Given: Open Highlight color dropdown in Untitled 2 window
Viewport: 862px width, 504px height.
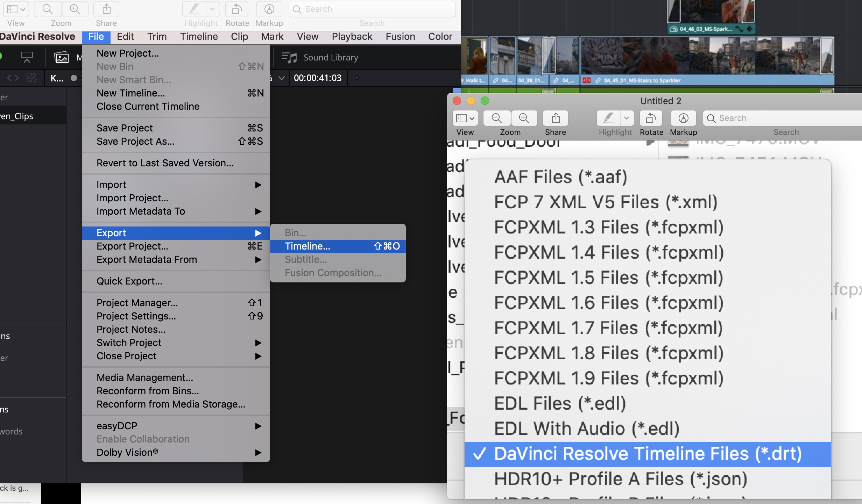Looking at the screenshot, I should click(627, 118).
